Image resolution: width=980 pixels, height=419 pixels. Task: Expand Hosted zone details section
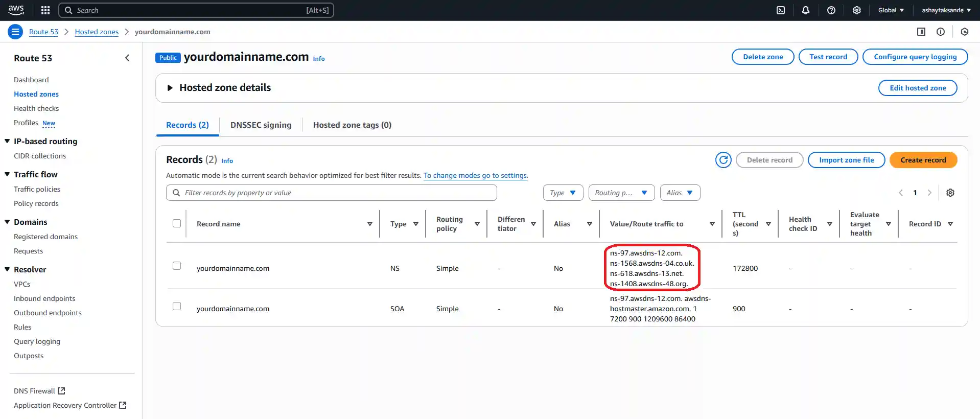(170, 88)
